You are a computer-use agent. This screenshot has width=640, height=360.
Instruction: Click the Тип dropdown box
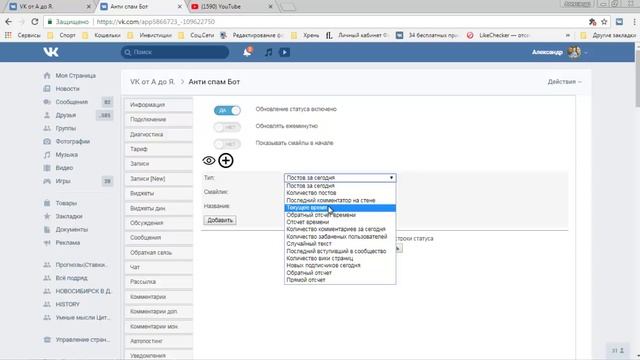(340, 178)
